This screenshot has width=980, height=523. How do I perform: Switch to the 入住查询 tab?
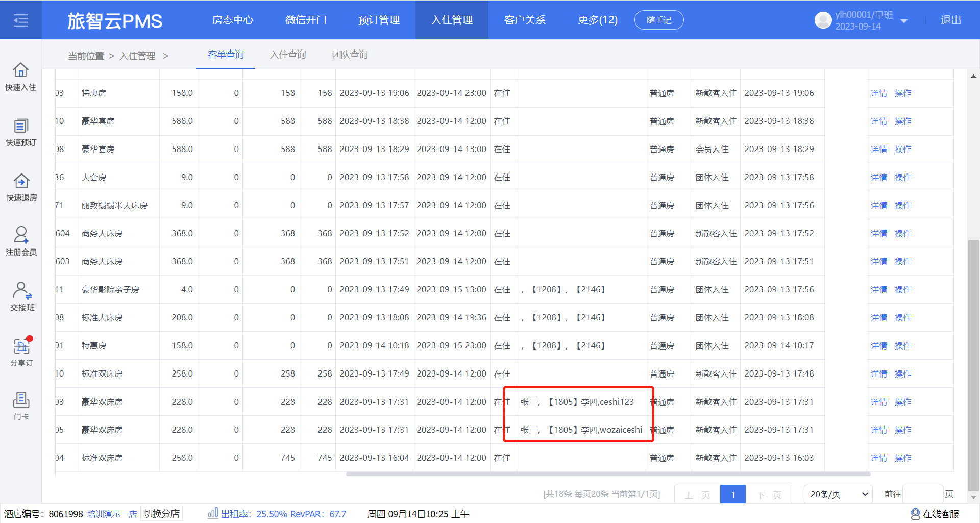pos(288,55)
